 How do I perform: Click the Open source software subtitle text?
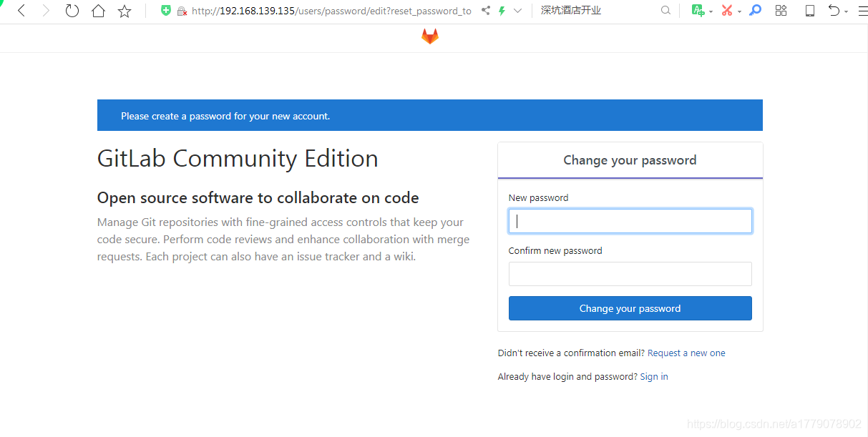point(258,198)
